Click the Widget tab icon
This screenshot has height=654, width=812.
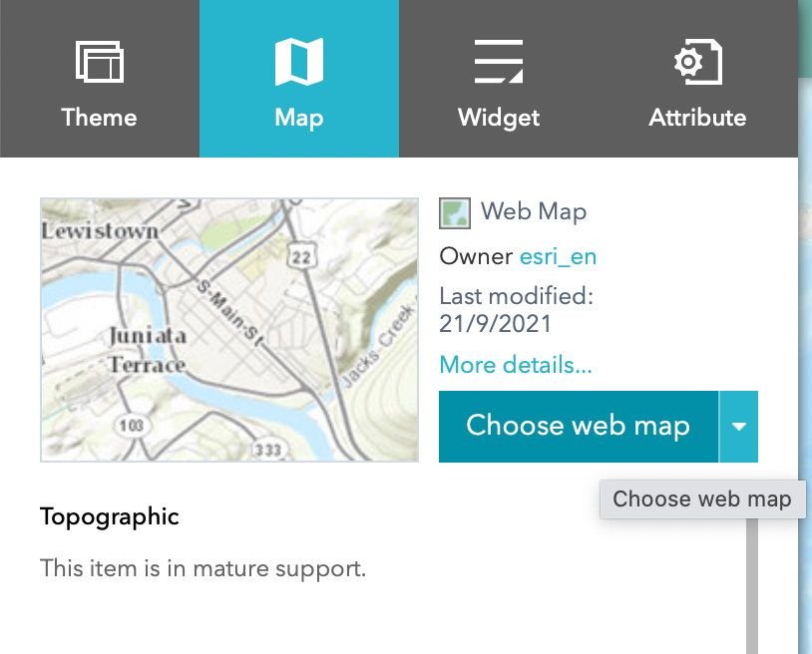coord(499,62)
